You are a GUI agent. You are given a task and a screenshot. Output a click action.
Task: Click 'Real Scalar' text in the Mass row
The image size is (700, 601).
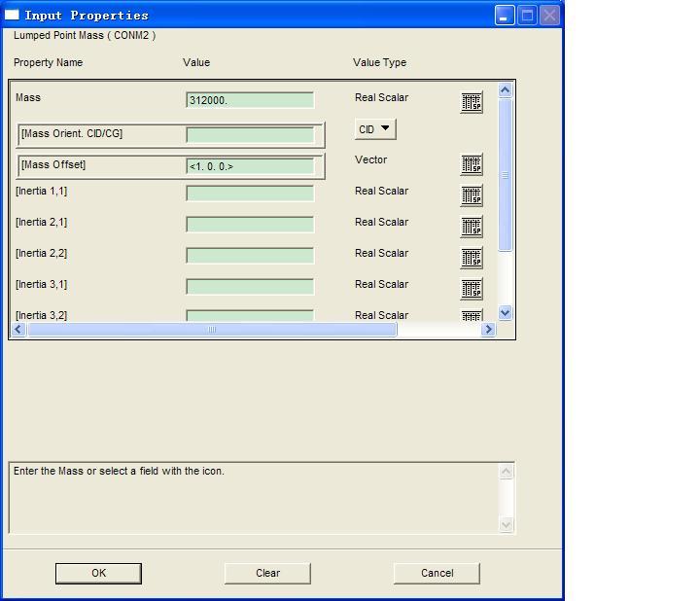point(382,97)
